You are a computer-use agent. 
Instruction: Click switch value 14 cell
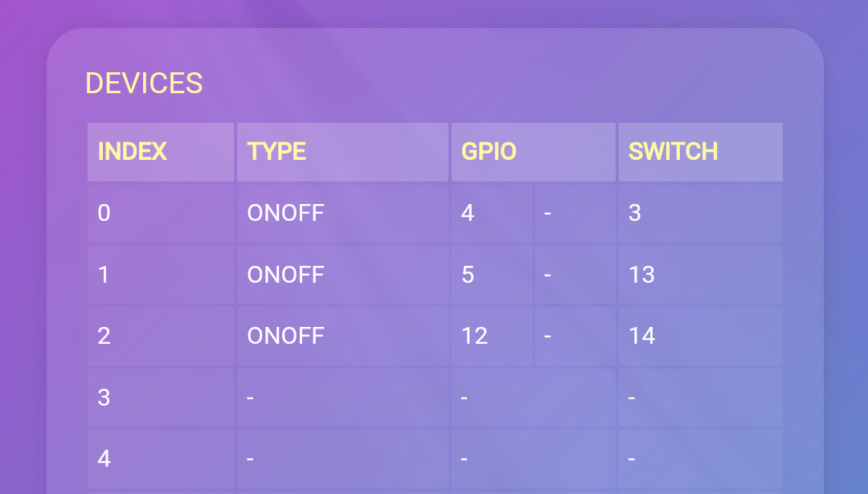click(642, 336)
